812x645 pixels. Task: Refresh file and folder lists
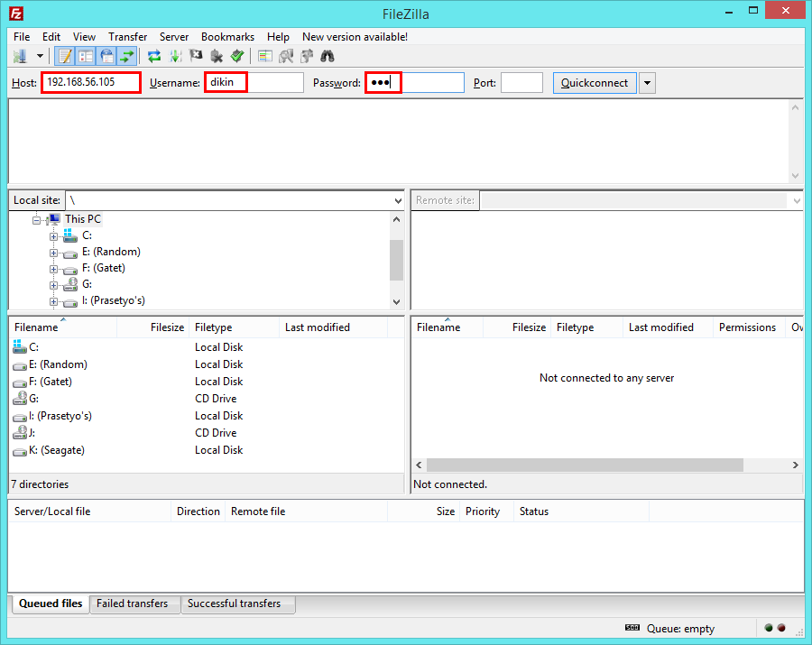coord(153,56)
